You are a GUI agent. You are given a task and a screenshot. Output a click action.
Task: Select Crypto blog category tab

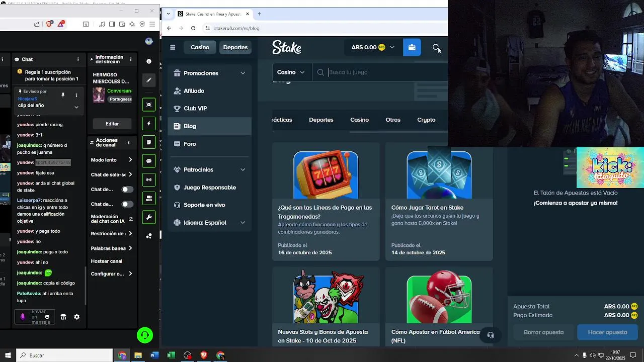point(426,120)
